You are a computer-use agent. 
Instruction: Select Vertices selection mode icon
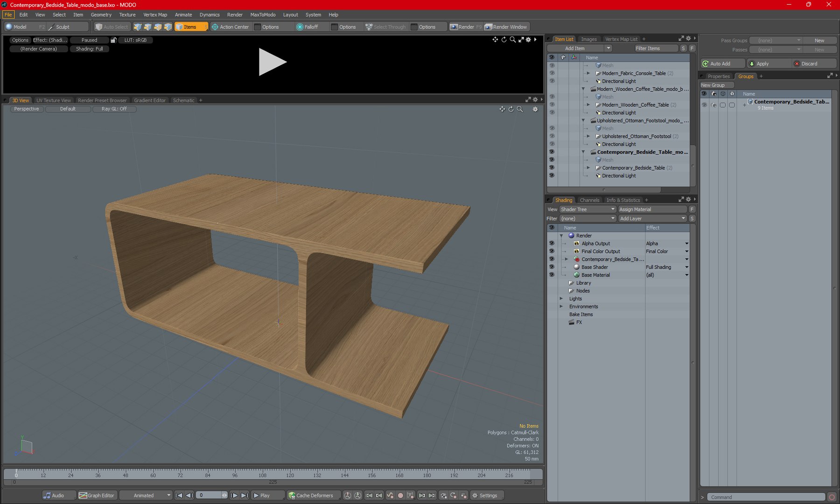pos(137,27)
